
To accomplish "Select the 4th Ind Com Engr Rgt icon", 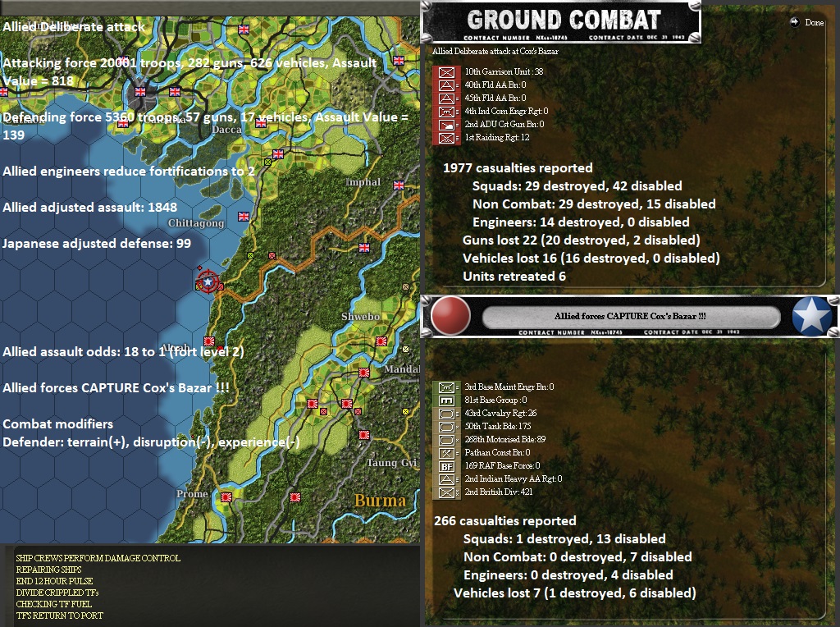I will pos(447,112).
